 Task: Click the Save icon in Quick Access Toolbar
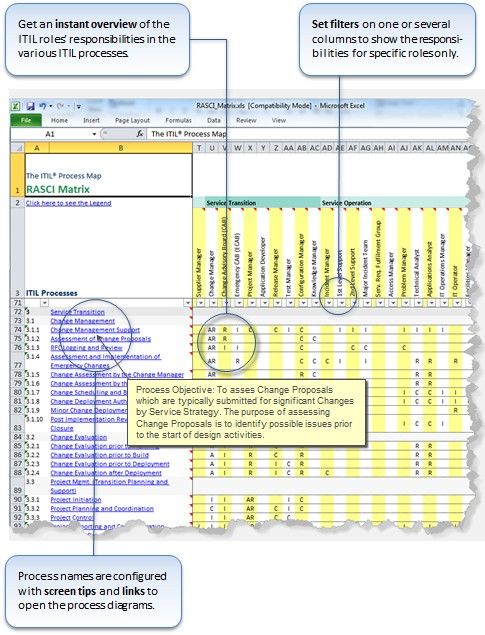[30, 107]
